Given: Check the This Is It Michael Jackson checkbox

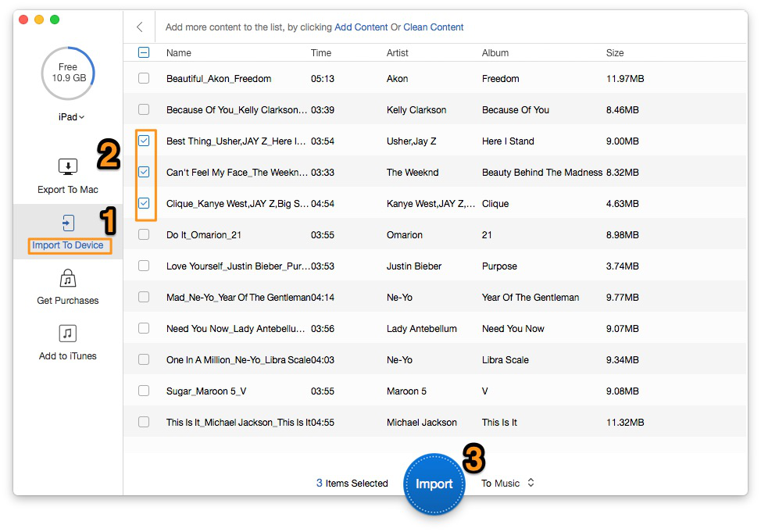Looking at the screenshot, I should (x=144, y=422).
